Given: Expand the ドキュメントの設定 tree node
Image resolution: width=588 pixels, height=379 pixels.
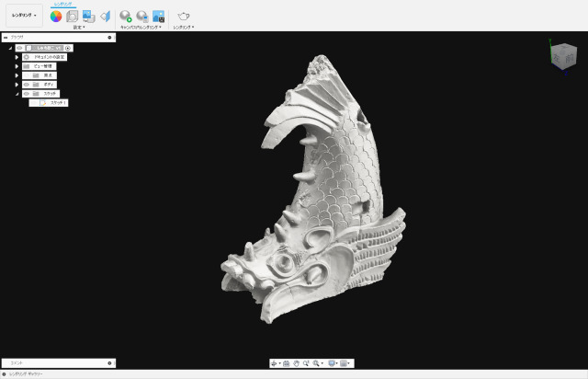Looking at the screenshot, I should 17,57.
